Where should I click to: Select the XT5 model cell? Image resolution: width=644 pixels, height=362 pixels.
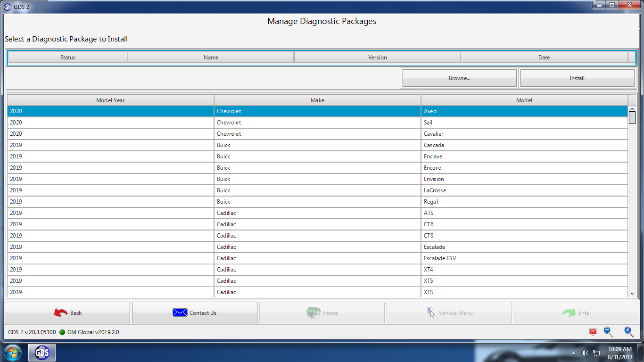[524, 281]
